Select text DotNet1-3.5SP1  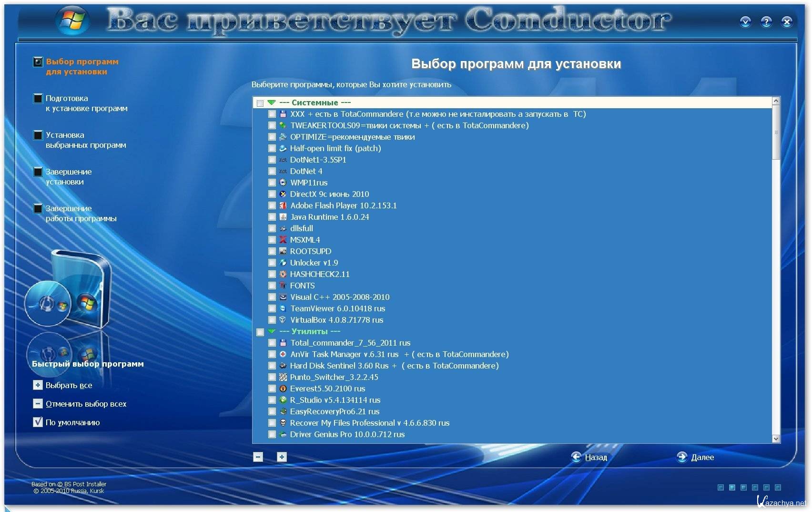(x=318, y=160)
